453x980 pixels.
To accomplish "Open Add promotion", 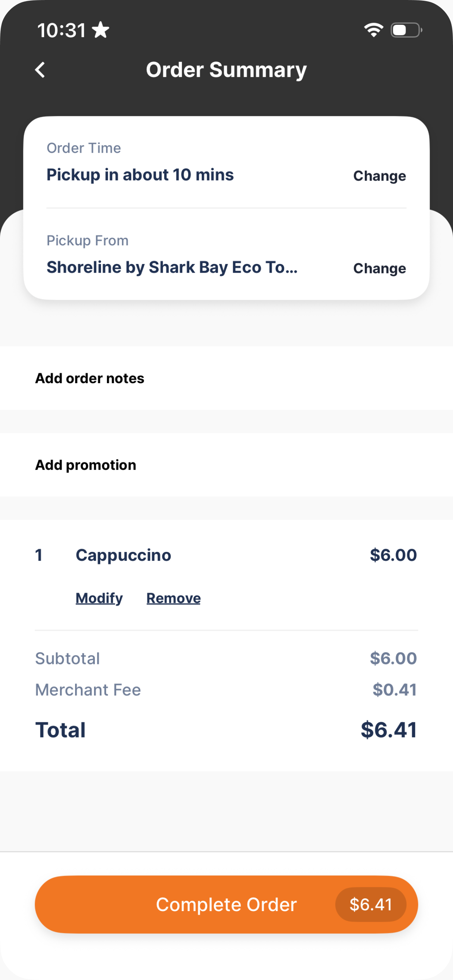I will (226, 465).
